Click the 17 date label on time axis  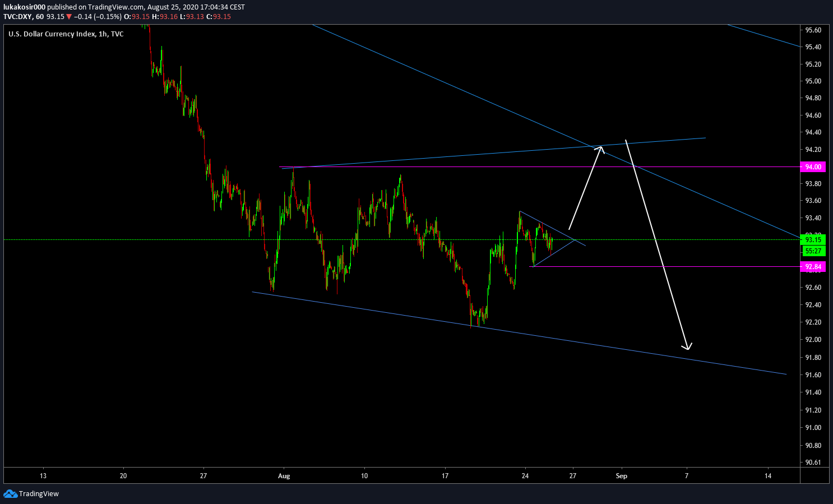(x=445, y=476)
